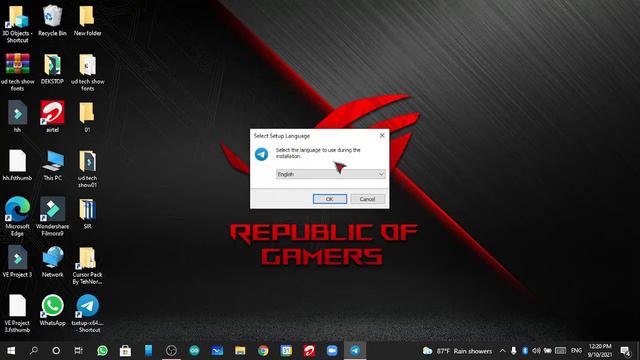Select the ud tech show fonts folder

pyautogui.click(x=87, y=72)
